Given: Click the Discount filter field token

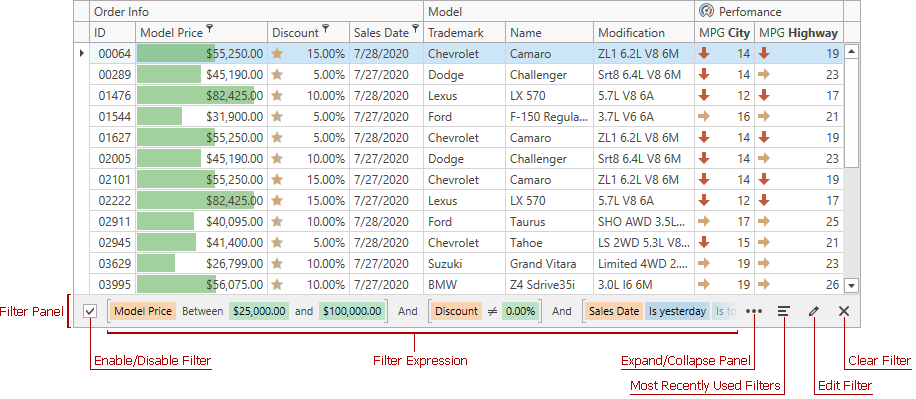Looking at the screenshot, I should 456,311.
